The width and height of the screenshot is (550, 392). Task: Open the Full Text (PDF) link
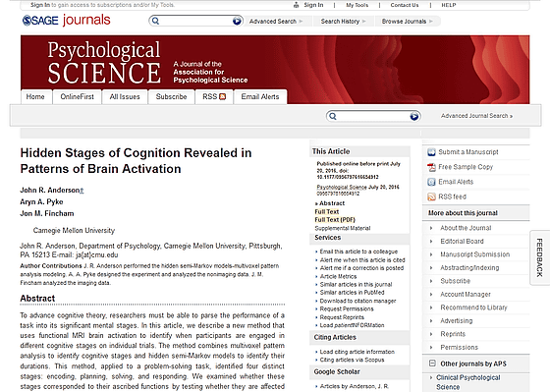tap(335, 220)
